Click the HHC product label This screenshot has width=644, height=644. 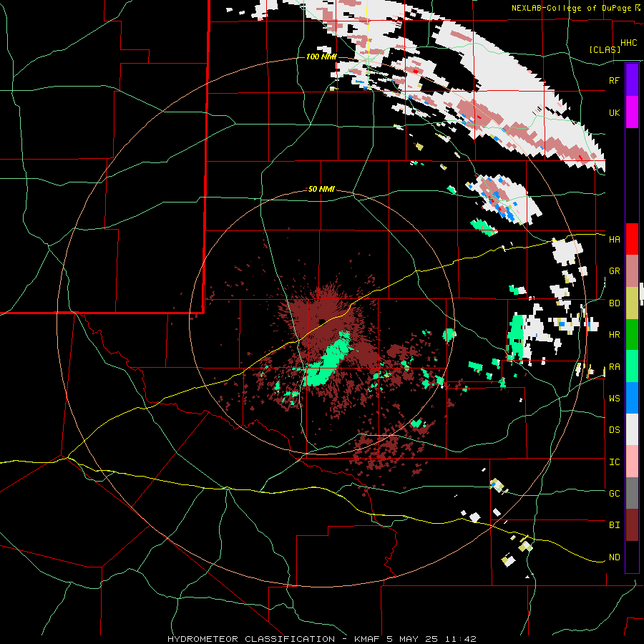tap(628, 43)
